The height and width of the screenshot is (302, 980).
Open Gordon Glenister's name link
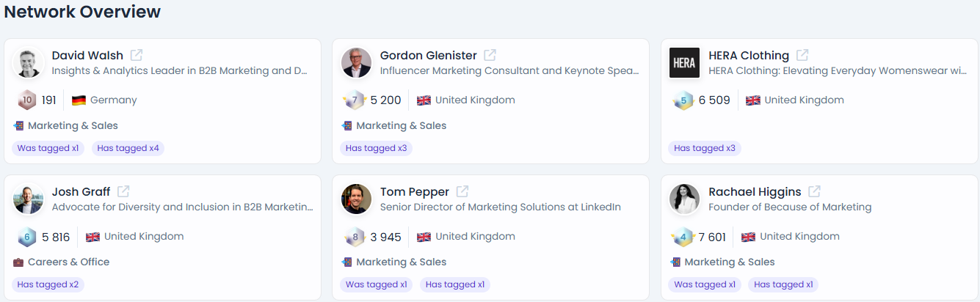click(428, 55)
